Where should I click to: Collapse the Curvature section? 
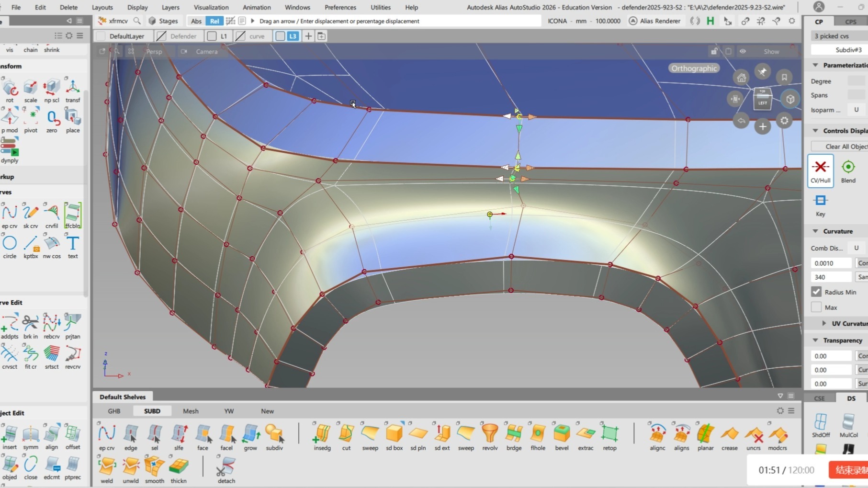[x=815, y=231]
